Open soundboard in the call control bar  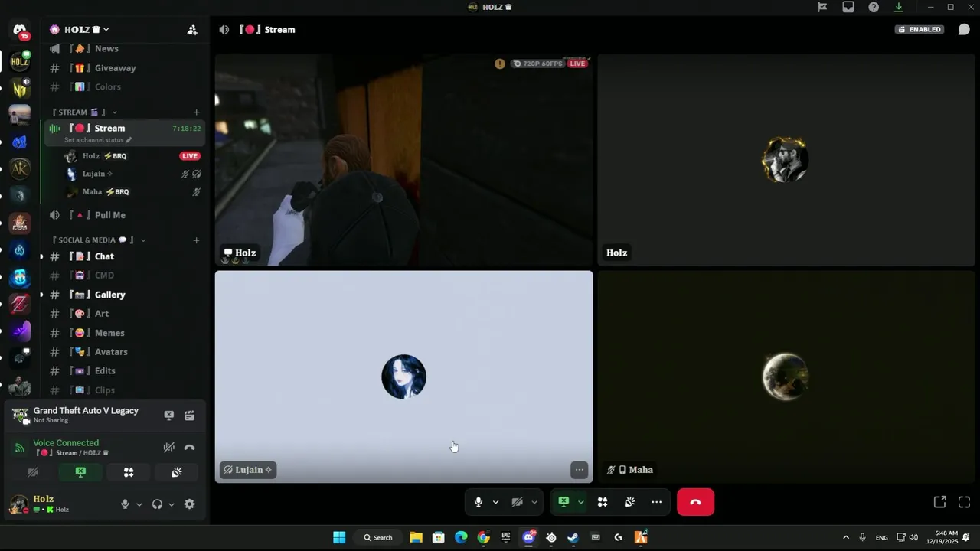pyautogui.click(x=629, y=502)
